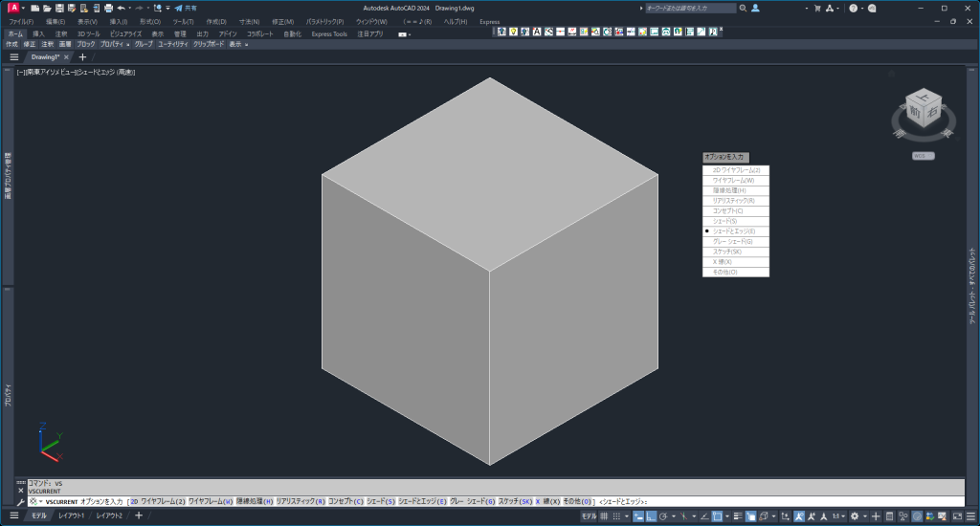
Task: Open the ファイル(F) menu
Action: click(x=21, y=21)
